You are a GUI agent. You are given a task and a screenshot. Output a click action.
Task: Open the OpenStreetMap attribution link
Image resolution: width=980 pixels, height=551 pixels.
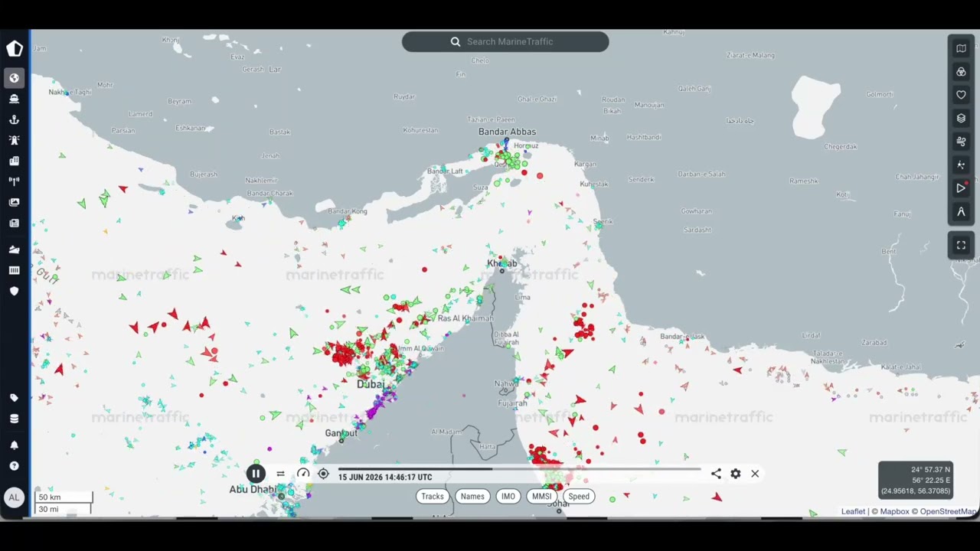click(948, 512)
